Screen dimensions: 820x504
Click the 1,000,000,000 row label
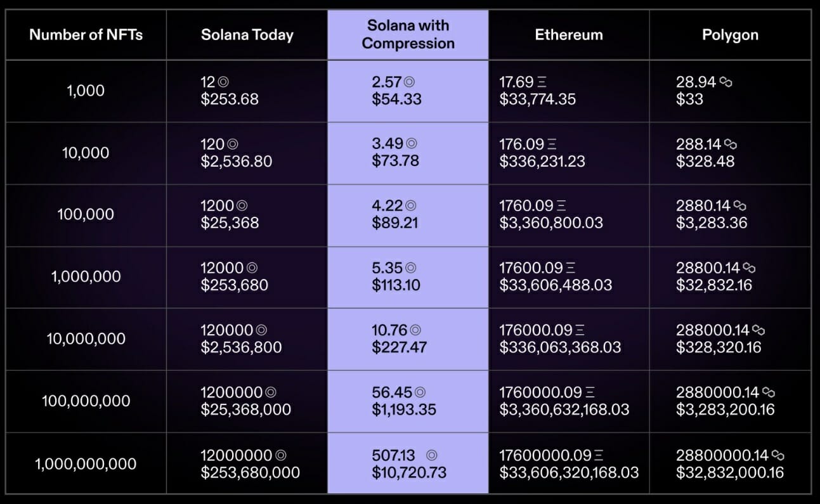(86, 464)
